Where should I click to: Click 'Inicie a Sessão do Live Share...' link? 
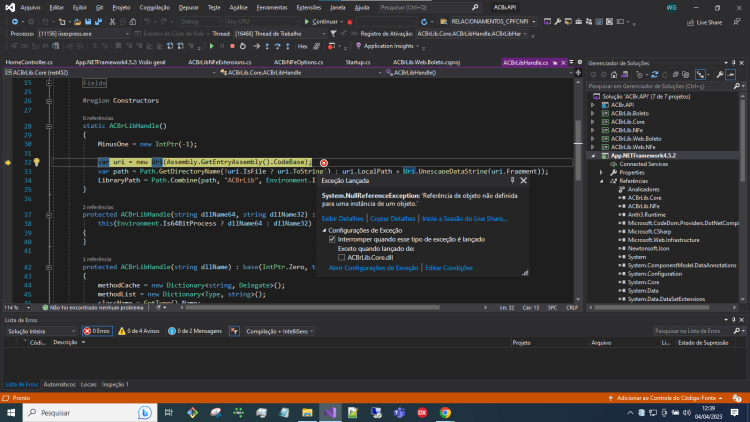[464, 219]
